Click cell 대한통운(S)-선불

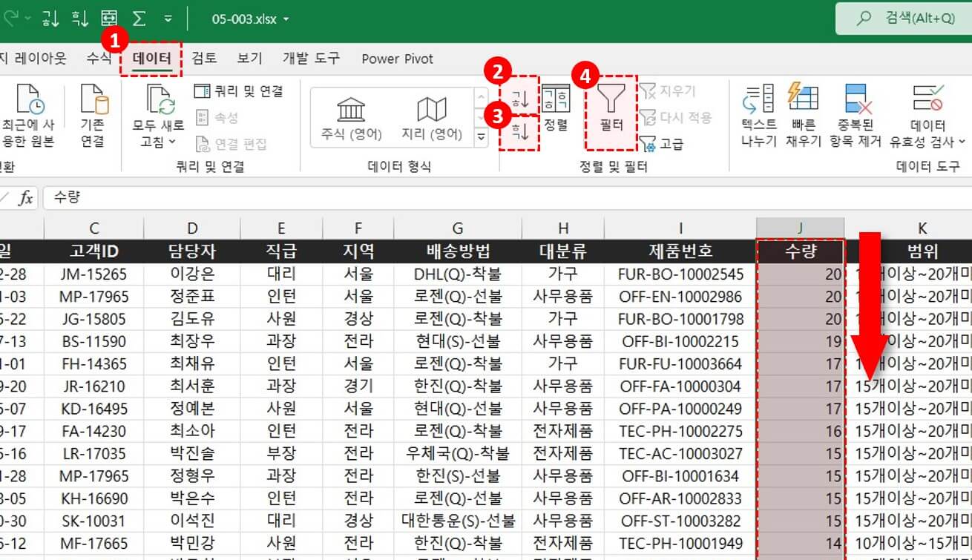457,521
